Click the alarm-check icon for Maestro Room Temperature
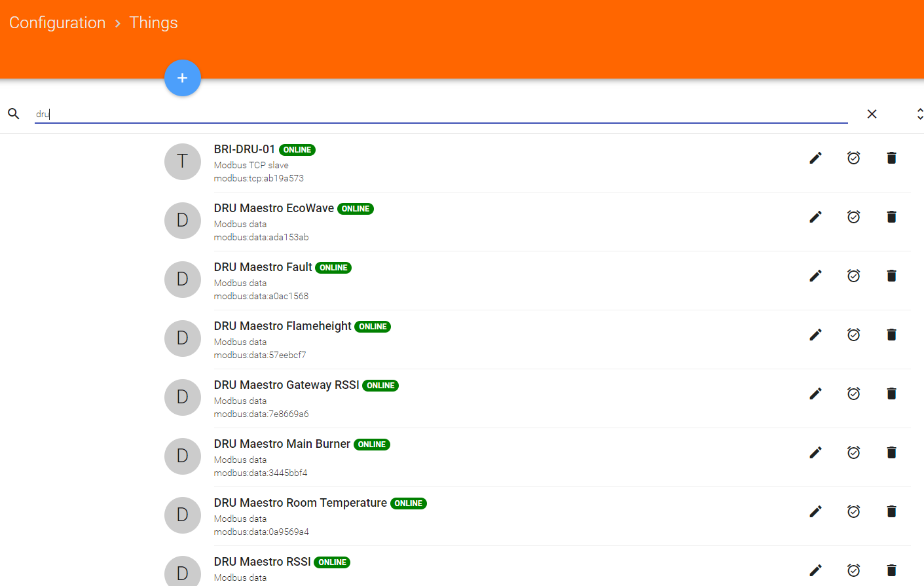 pos(853,511)
